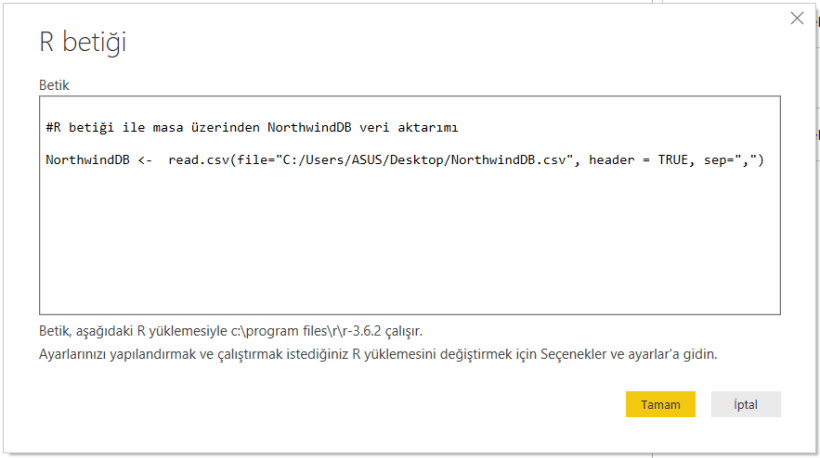Click empty area inside the script editor
The image size is (820, 458).
(400, 250)
